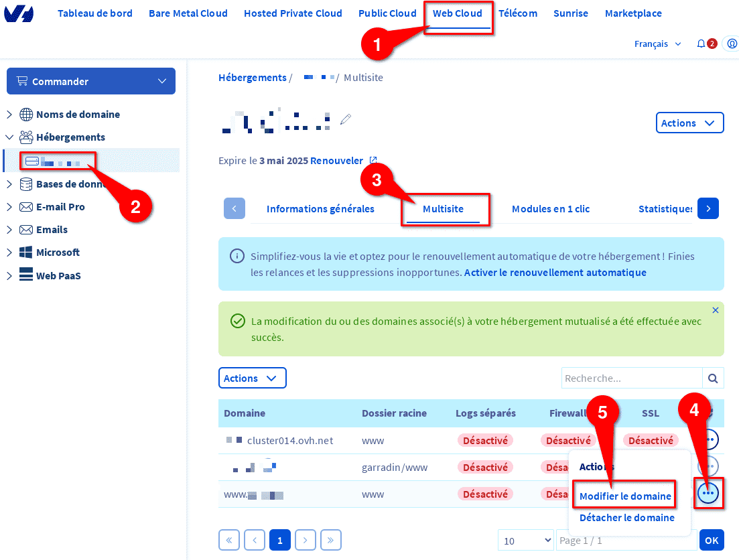Open the notifications bell icon
This screenshot has height=560, width=739.
[701, 44]
